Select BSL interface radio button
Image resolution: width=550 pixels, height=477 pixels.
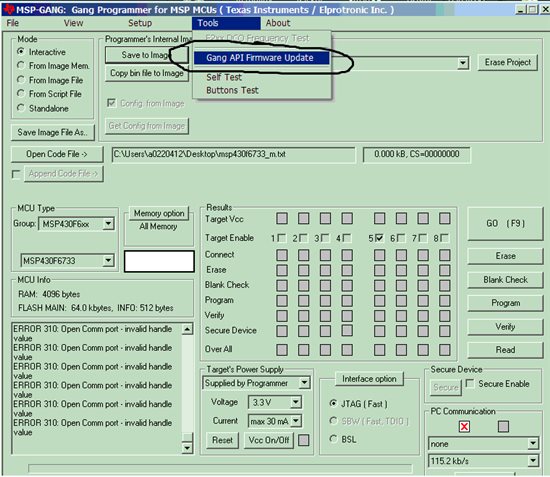point(333,439)
